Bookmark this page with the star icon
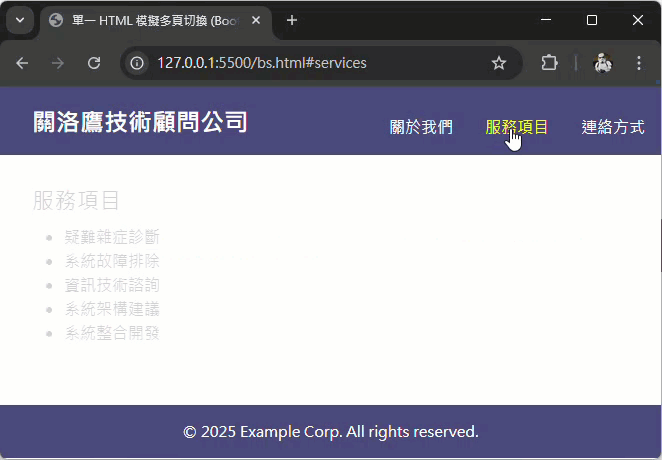Screen dimensions: 662x460 coord(499,63)
